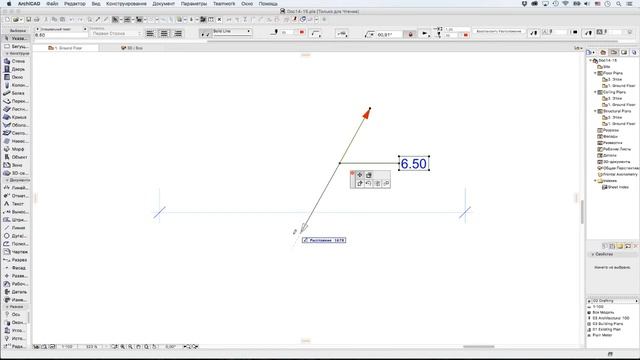Click move icon in floating pet palette
The image size is (640, 360).
[x=360, y=175]
